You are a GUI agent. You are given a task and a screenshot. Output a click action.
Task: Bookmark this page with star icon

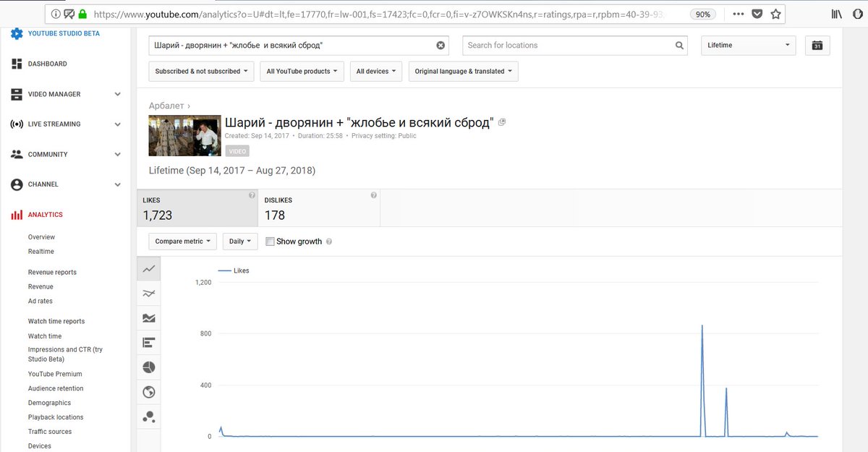[x=775, y=14]
